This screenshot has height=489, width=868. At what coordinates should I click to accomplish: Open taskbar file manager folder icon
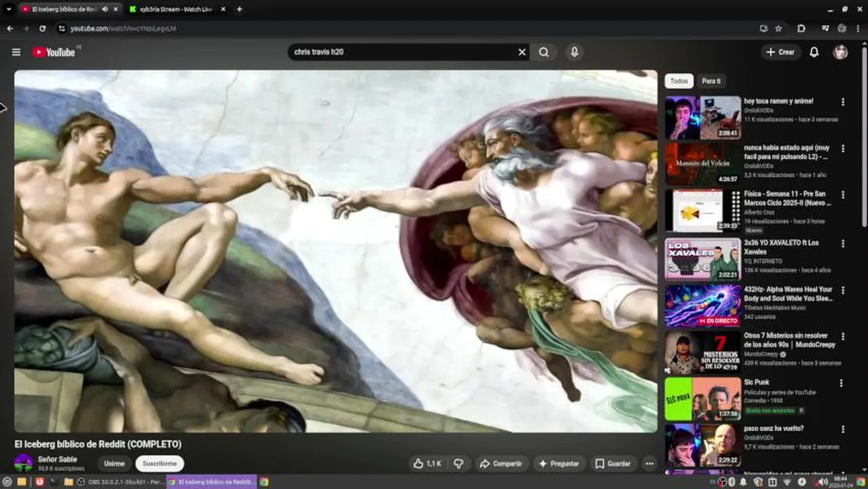(x=68, y=482)
